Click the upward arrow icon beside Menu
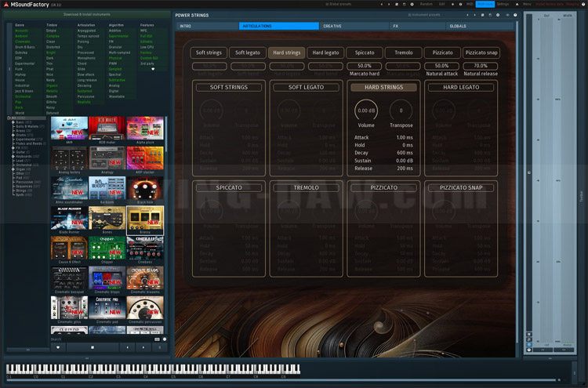 517,4
